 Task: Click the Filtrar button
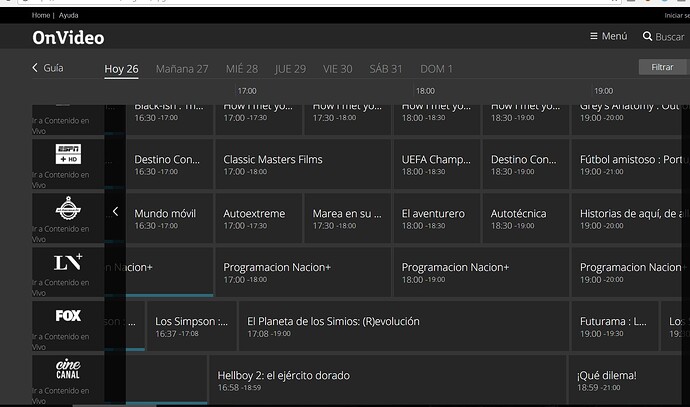662,67
